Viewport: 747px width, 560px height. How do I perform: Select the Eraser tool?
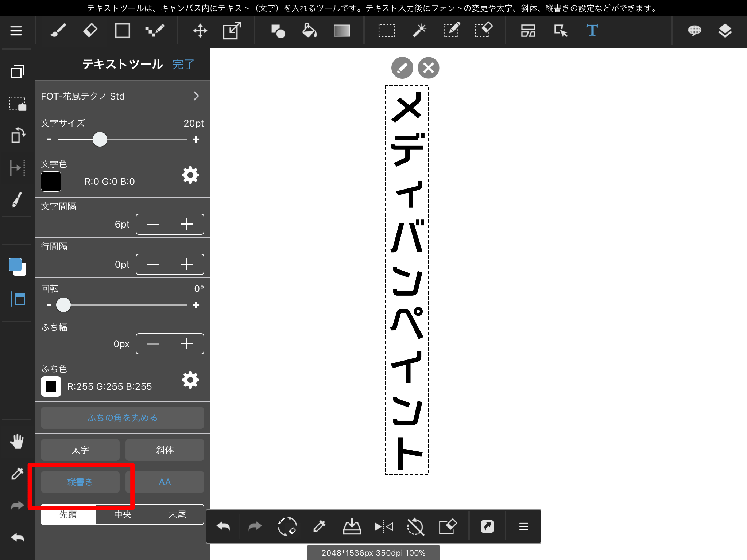click(x=90, y=31)
